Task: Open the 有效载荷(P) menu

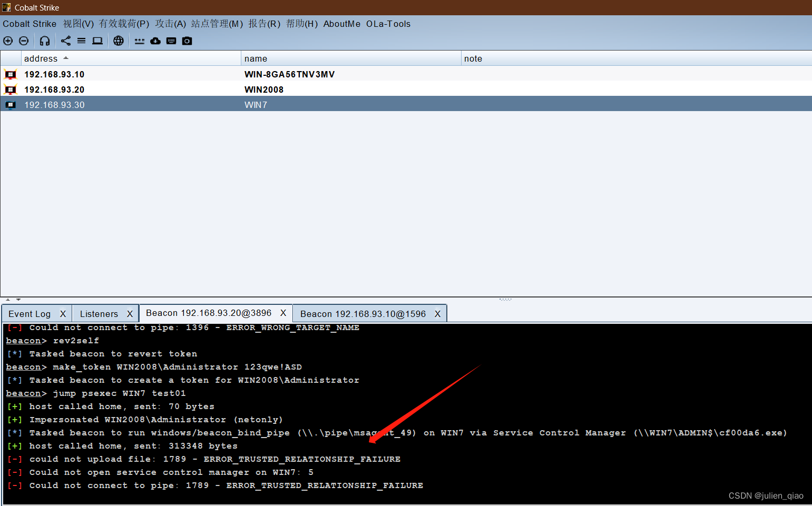Action: coord(124,24)
